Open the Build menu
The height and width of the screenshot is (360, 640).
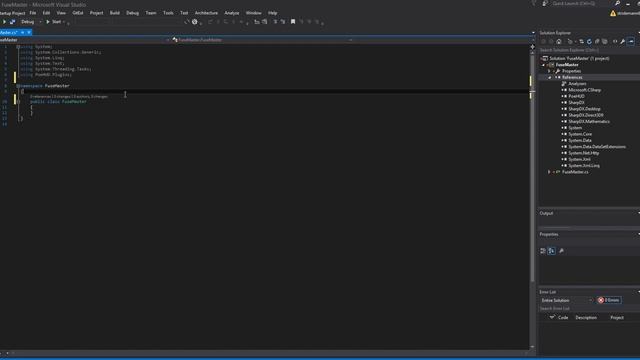pos(115,13)
